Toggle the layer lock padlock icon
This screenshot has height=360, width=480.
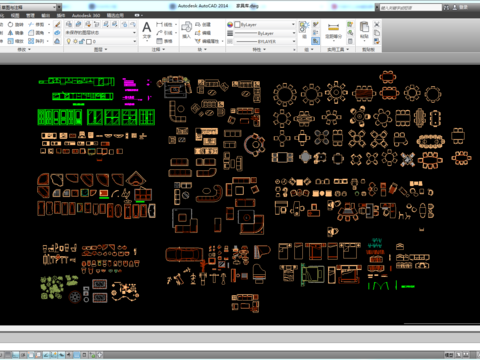point(82,41)
